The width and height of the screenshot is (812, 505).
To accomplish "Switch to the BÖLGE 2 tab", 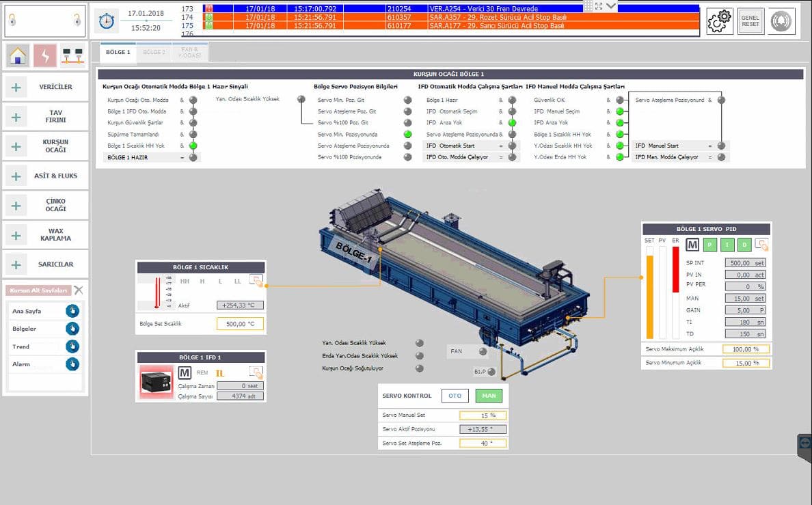I will (154, 52).
